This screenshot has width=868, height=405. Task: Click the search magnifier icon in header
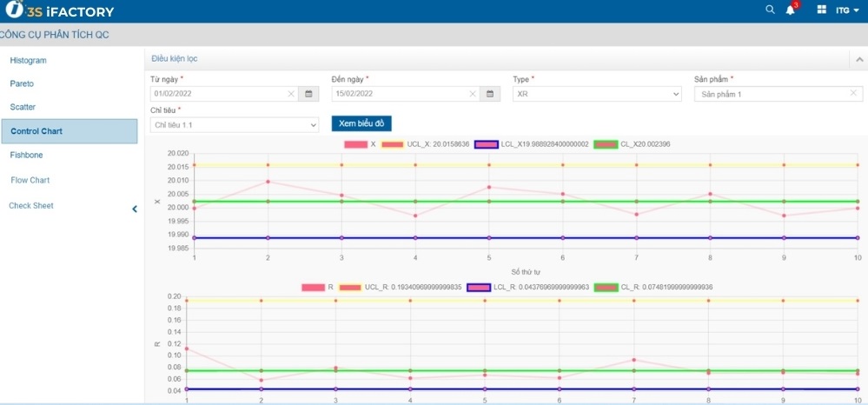pos(770,10)
